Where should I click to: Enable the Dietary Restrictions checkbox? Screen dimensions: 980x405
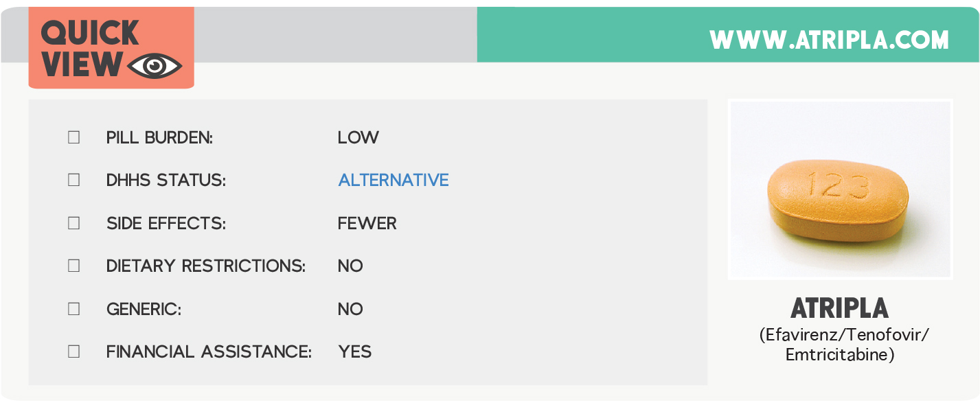point(74,266)
